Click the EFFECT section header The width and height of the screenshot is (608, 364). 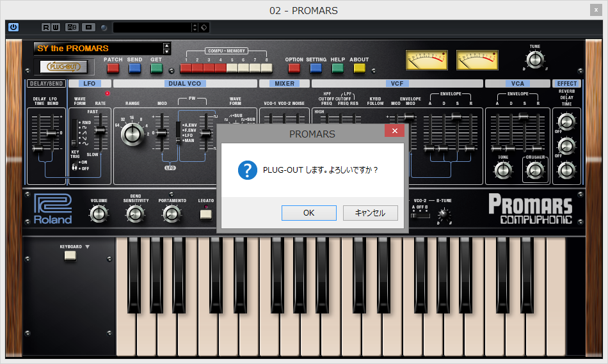[566, 83]
